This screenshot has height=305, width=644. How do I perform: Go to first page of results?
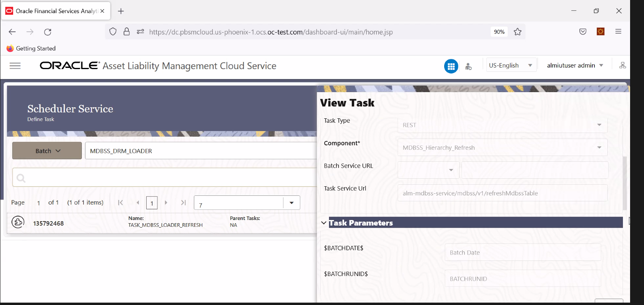[x=120, y=203]
